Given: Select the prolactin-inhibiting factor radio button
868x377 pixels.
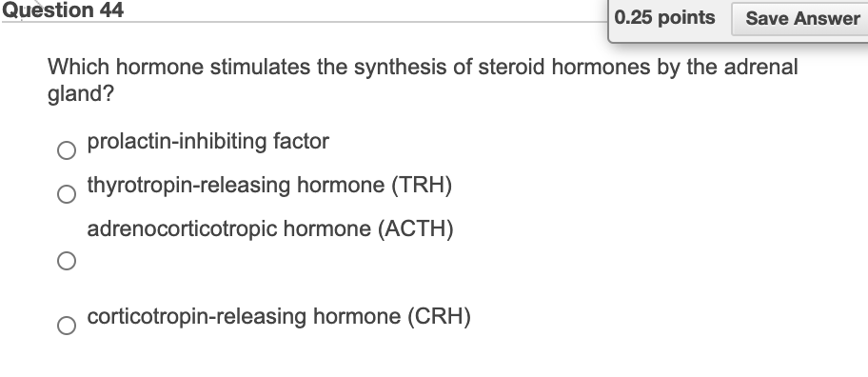Looking at the screenshot, I should (67, 150).
